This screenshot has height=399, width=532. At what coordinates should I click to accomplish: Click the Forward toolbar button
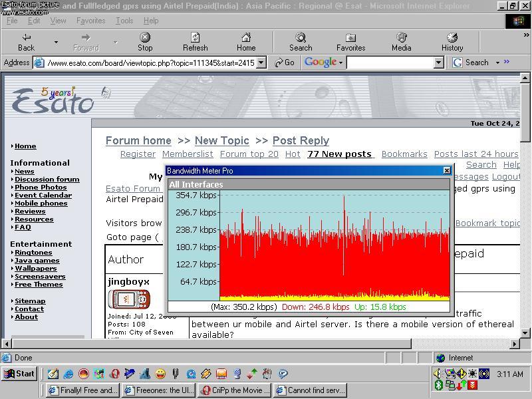[x=86, y=42]
